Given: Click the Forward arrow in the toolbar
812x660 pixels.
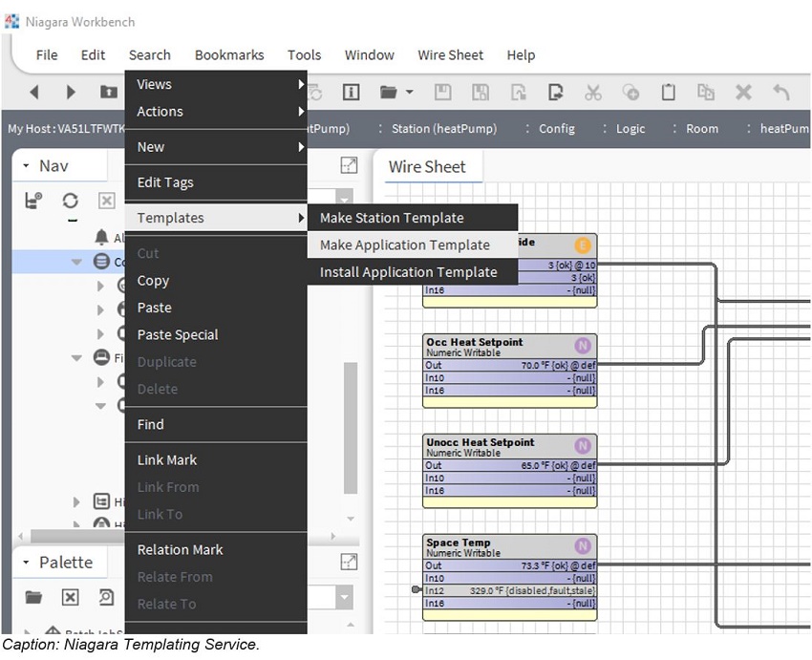Looking at the screenshot, I should [x=71, y=92].
